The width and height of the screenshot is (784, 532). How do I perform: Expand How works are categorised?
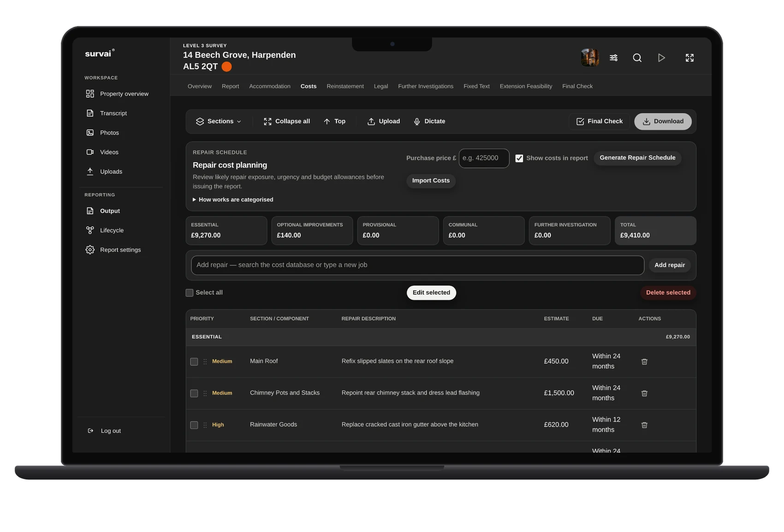233,200
